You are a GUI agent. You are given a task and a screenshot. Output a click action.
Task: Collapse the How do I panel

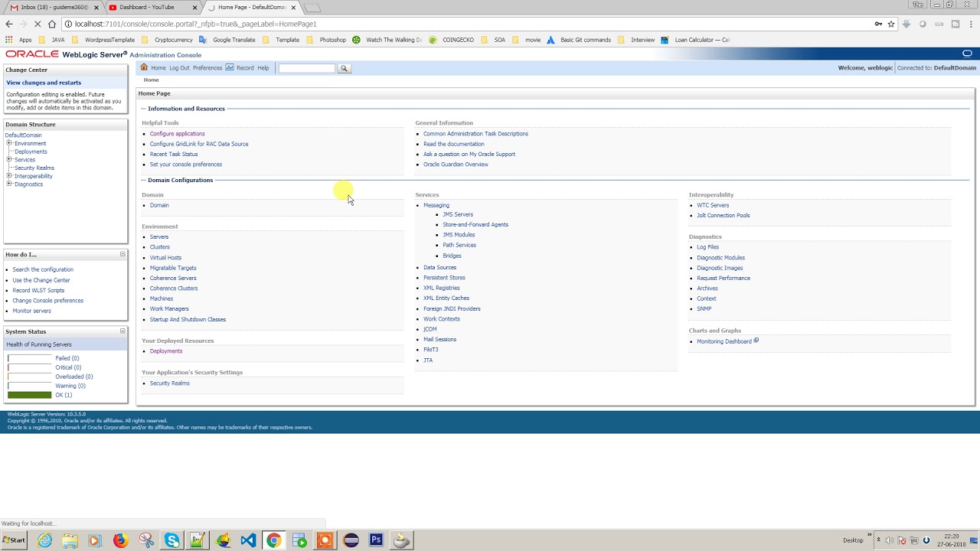click(x=122, y=254)
